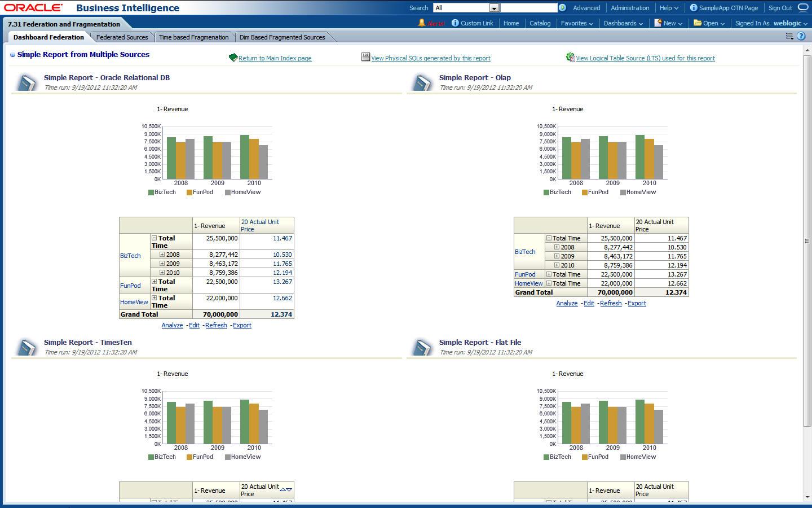Click the Advanced search link
The image size is (812, 508).
point(586,8)
